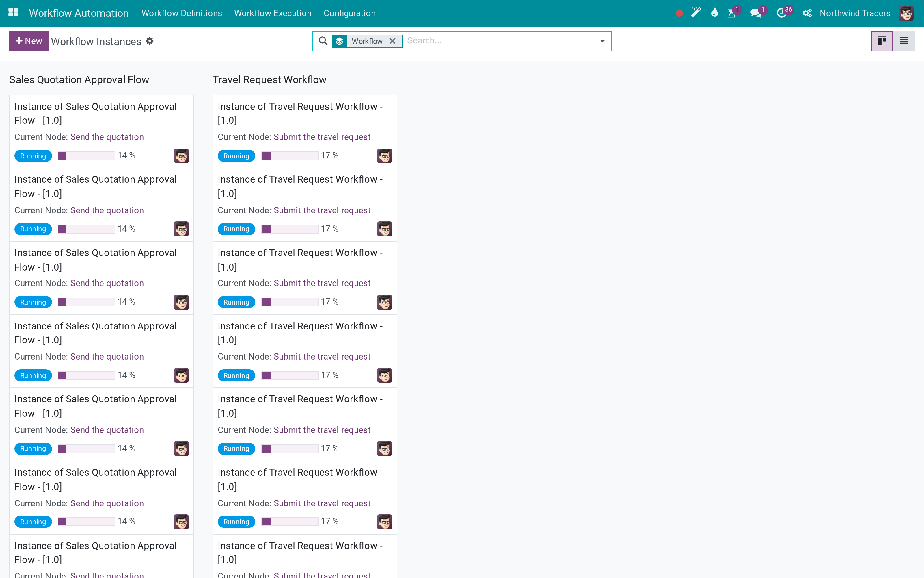Viewport: 924px width, 578px height.
Task: Click the search magnifier icon
Action: coord(323,41)
